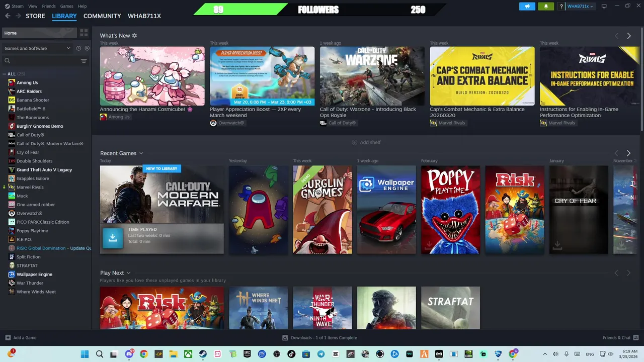
Task: Open Cap's Combat Mechanic news thumbnail
Action: tap(482, 76)
